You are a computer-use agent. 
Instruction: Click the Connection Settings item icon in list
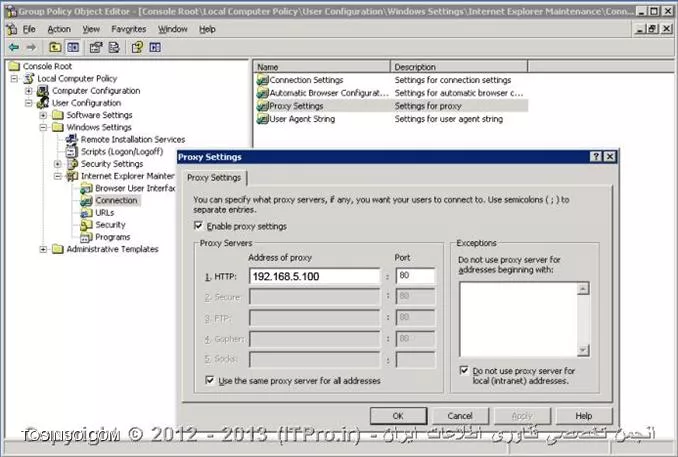pos(262,80)
